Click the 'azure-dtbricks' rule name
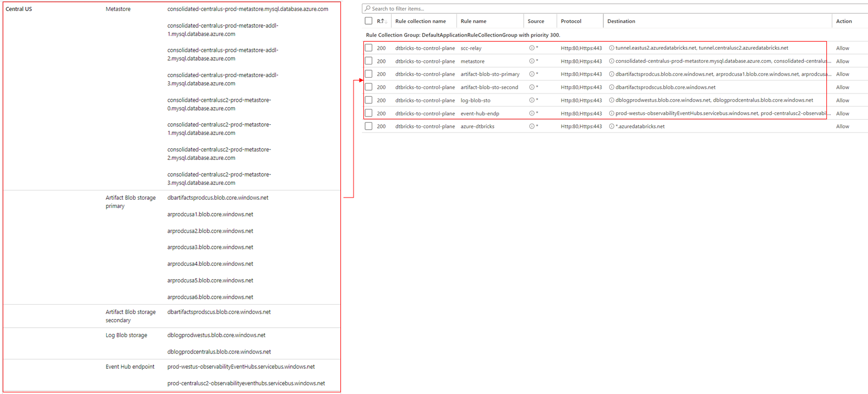The height and width of the screenshot is (394, 868). click(477, 126)
